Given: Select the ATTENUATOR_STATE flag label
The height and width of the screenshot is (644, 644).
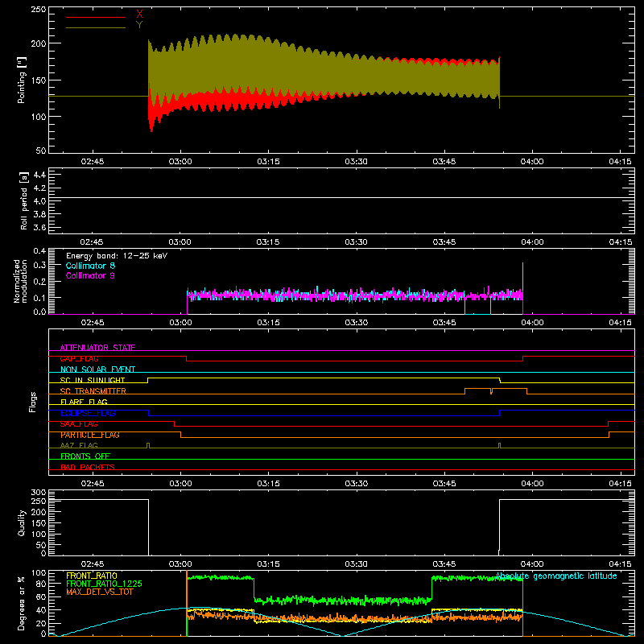Looking at the screenshot, I should (97, 348).
